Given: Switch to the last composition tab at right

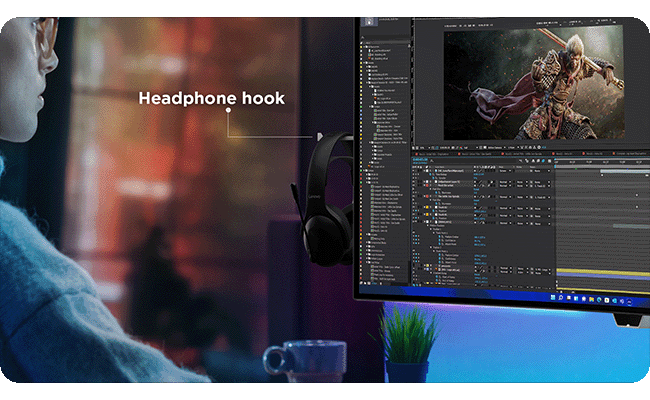Looking at the screenshot, I should [631, 153].
